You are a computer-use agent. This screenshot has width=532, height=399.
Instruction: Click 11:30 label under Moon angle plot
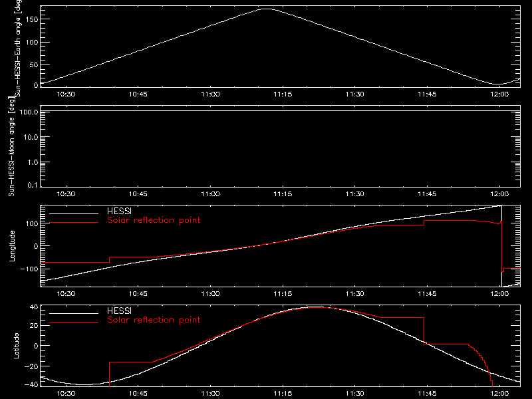click(x=355, y=194)
